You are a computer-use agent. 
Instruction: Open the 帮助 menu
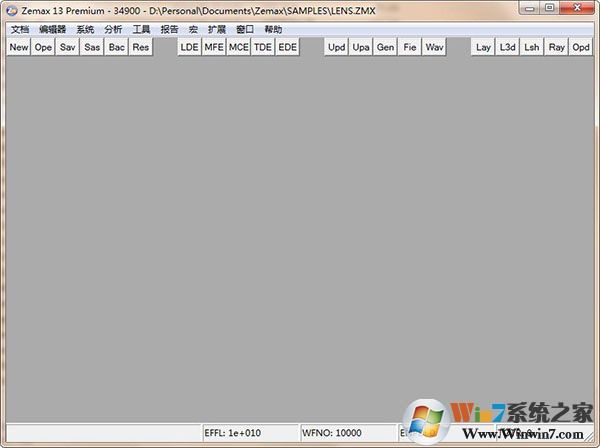click(x=273, y=29)
